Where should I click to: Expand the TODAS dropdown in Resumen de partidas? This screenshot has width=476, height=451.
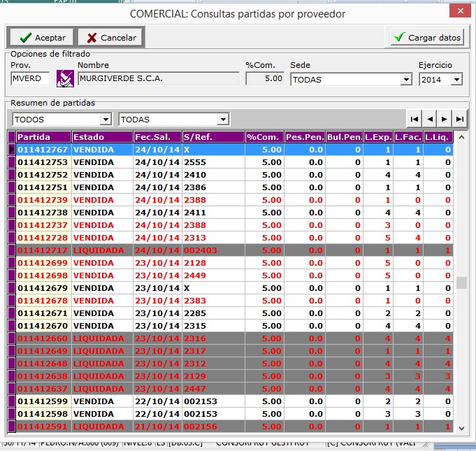coord(223,120)
